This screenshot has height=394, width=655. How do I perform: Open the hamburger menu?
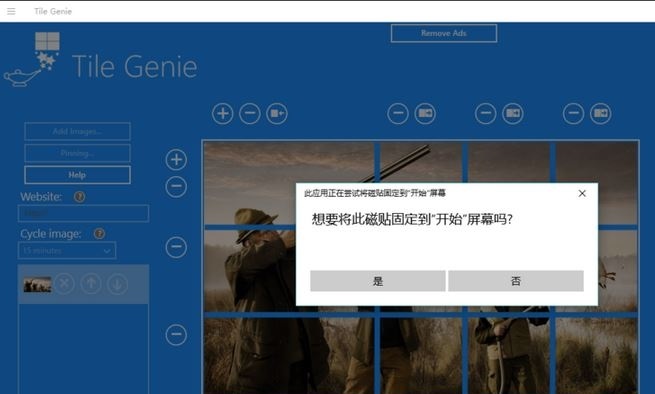point(11,11)
